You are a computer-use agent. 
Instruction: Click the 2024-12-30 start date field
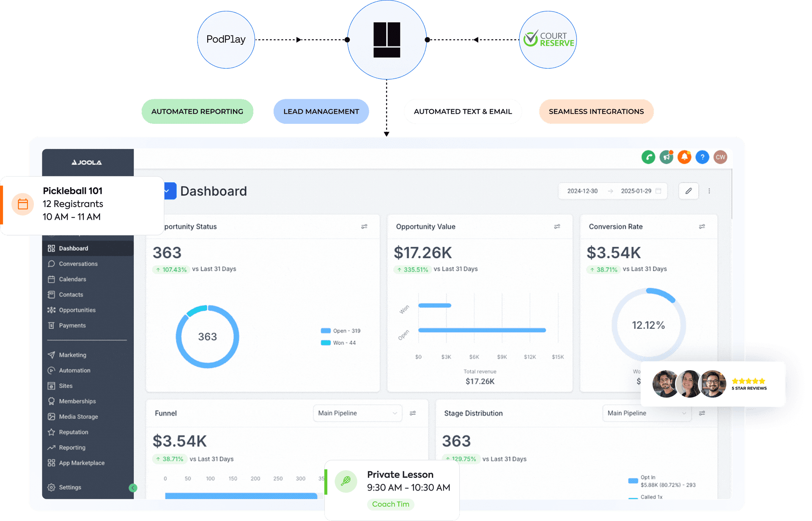click(x=582, y=191)
